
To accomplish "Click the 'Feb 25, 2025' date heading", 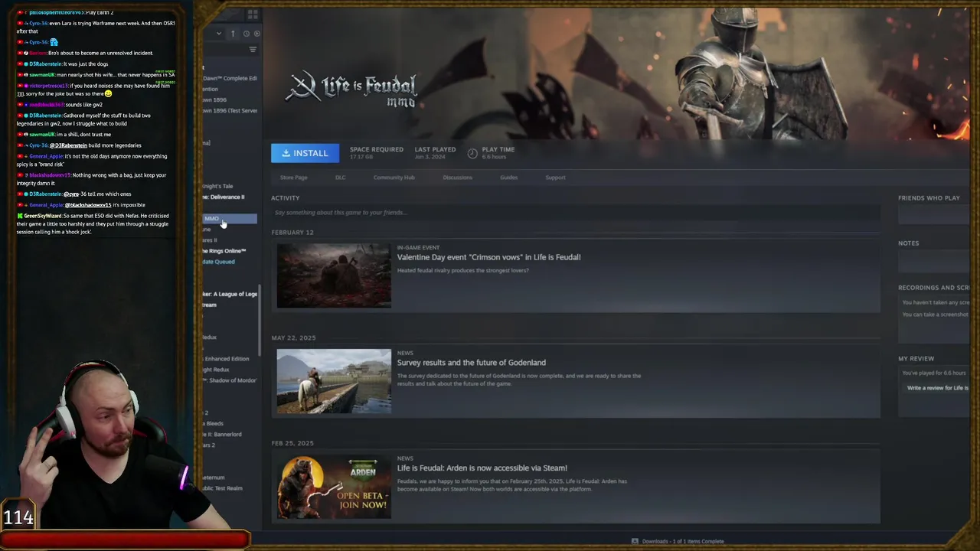I will coord(292,443).
